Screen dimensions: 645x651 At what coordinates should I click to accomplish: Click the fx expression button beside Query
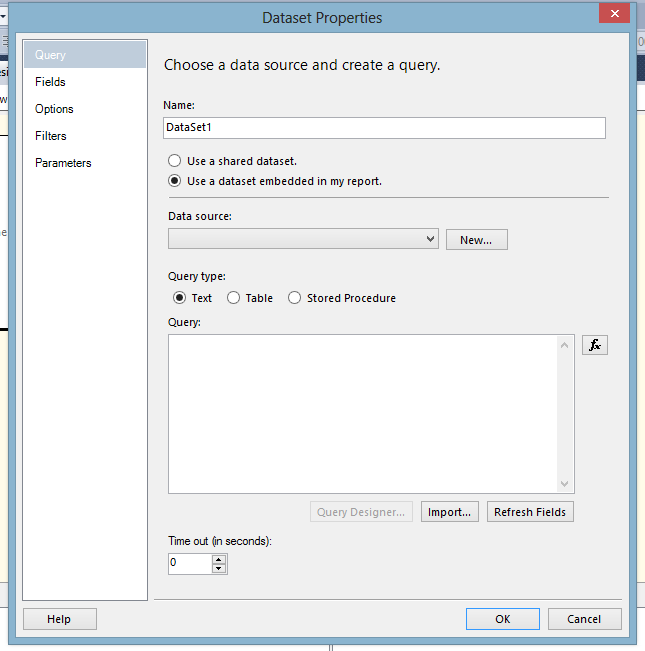[595, 345]
